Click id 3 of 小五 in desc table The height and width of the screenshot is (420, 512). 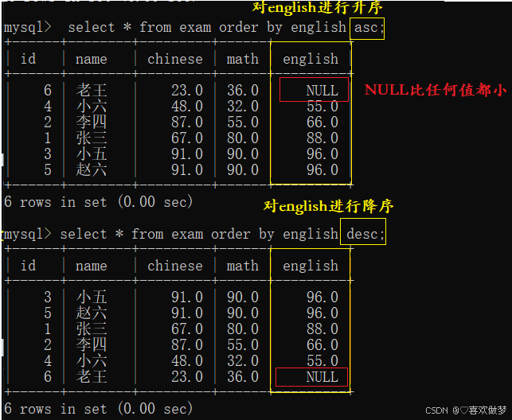(x=48, y=297)
